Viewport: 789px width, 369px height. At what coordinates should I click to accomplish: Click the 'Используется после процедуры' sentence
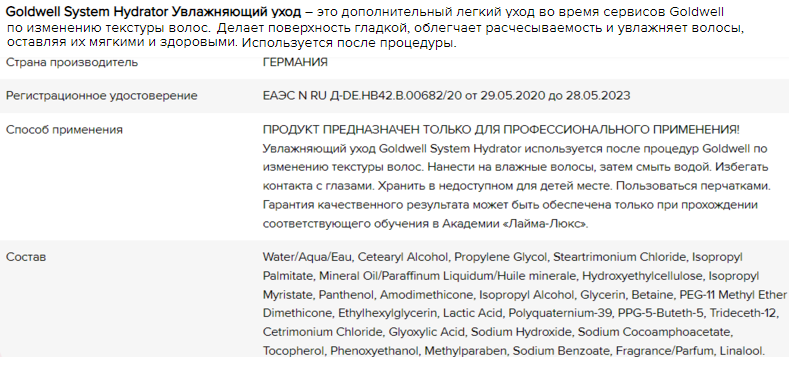[x=349, y=43]
